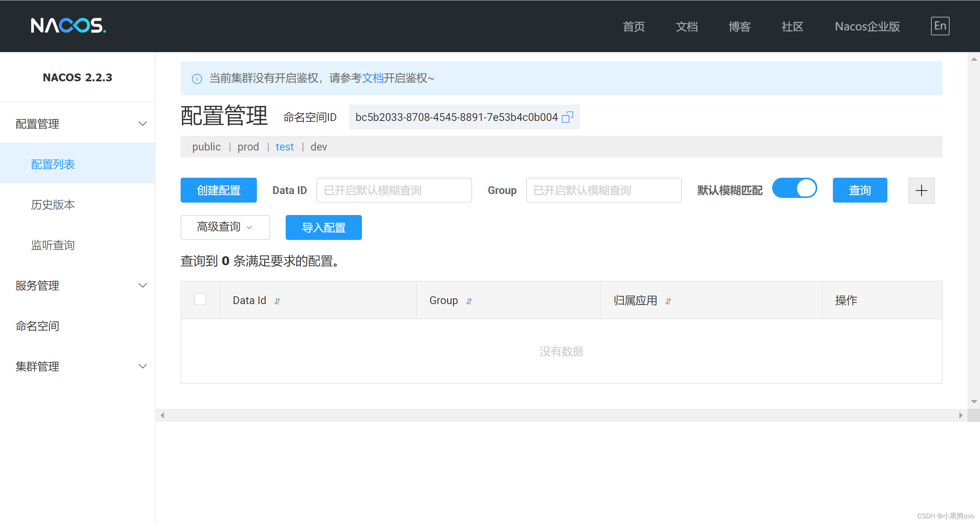980x523 pixels.
Task: Click the 创建配置 button
Action: 218,190
